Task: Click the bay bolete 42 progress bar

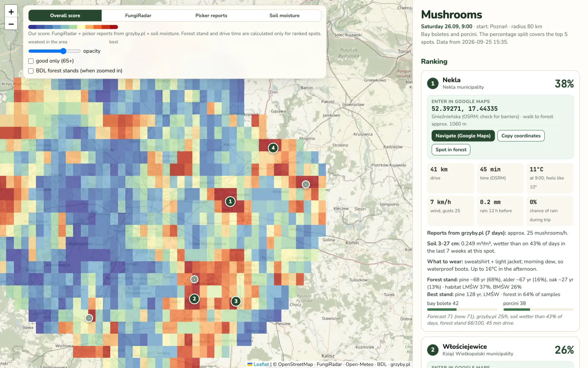Action: click(462, 309)
